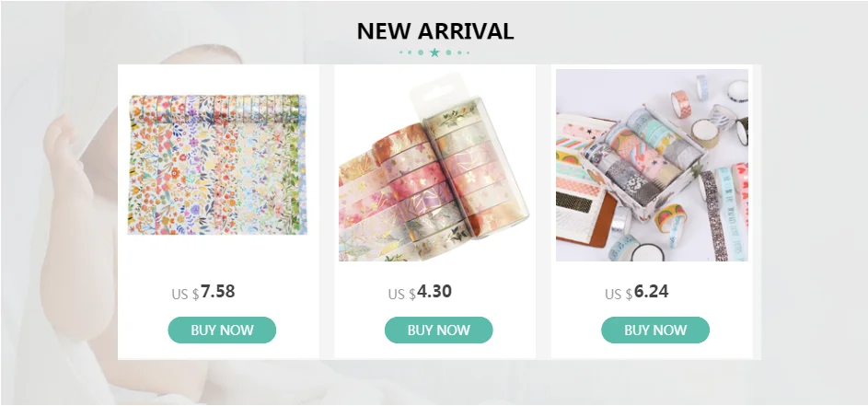Select the US $6.24 price label
Image resolution: width=868 pixels, height=406 pixels.
(637, 292)
